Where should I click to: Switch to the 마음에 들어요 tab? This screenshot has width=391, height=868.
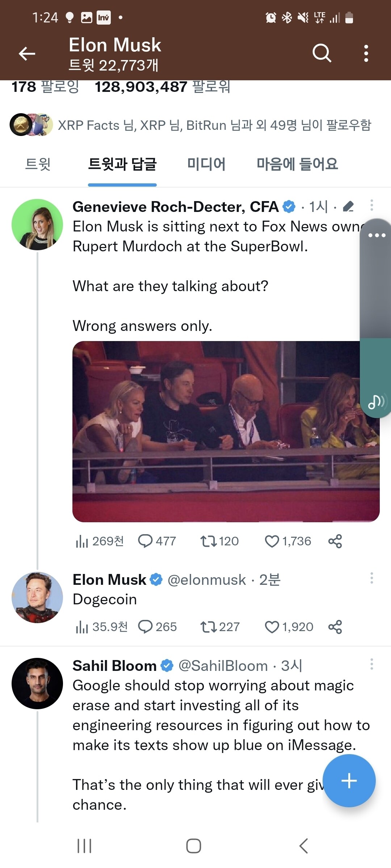(297, 164)
